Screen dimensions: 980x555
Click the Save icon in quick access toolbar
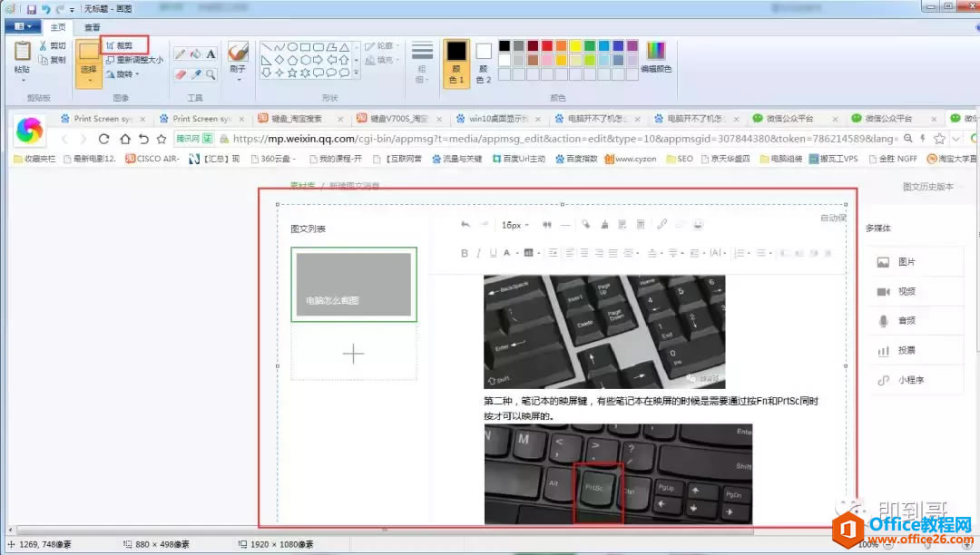[31, 9]
